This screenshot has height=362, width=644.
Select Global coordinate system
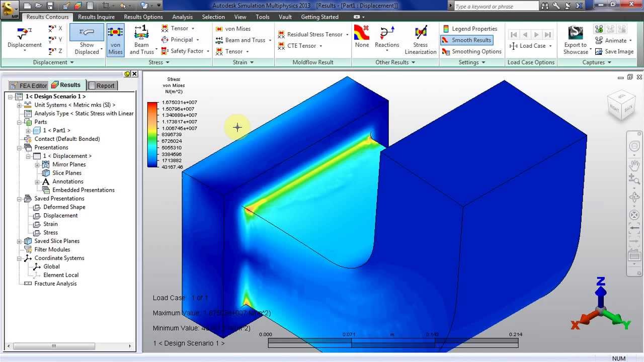point(51,266)
